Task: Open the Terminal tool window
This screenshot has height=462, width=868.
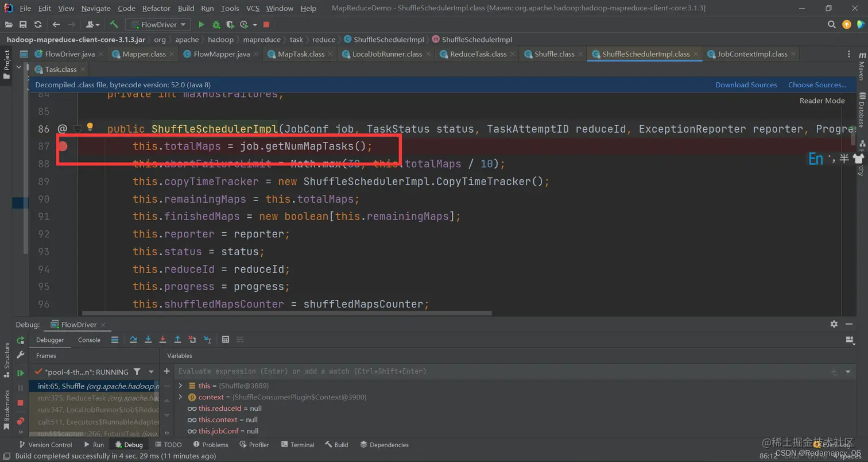Action: point(297,445)
